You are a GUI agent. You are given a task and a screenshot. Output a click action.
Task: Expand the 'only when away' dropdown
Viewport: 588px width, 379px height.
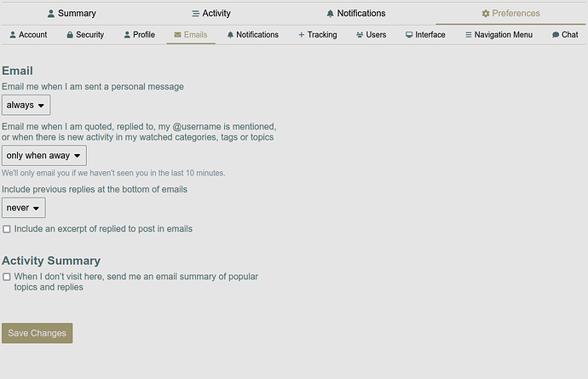point(44,156)
